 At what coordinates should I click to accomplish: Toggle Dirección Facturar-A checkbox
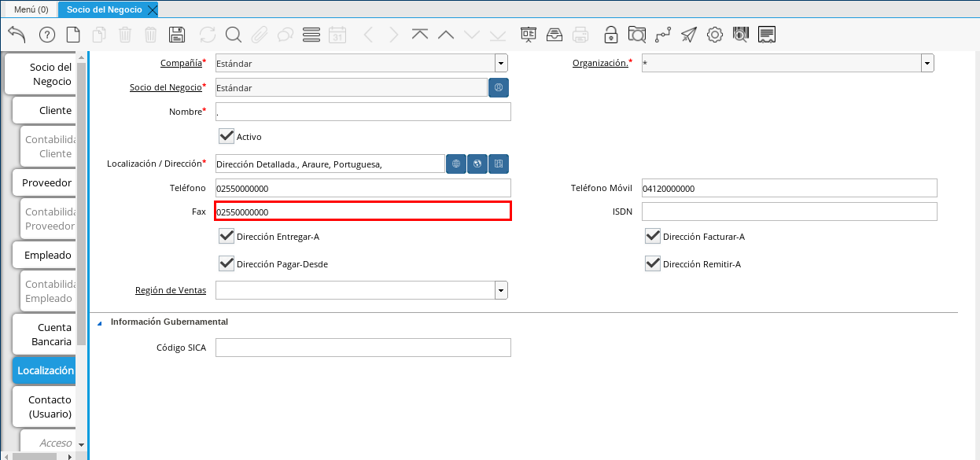pyautogui.click(x=653, y=236)
